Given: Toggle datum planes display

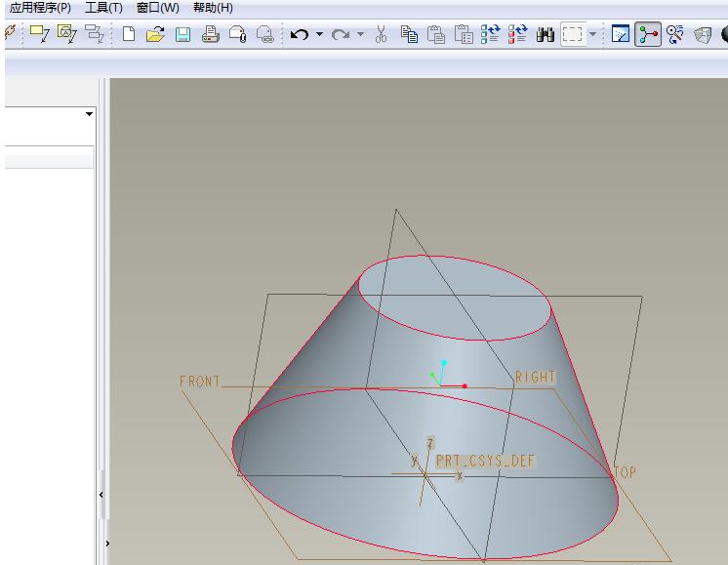Looking at the screenshot, I should 620,34.
